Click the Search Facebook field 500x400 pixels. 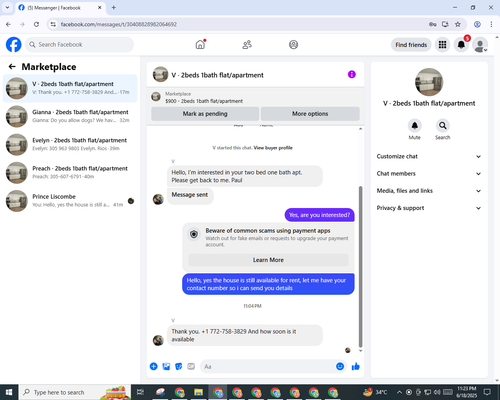(x=79, y=45)
